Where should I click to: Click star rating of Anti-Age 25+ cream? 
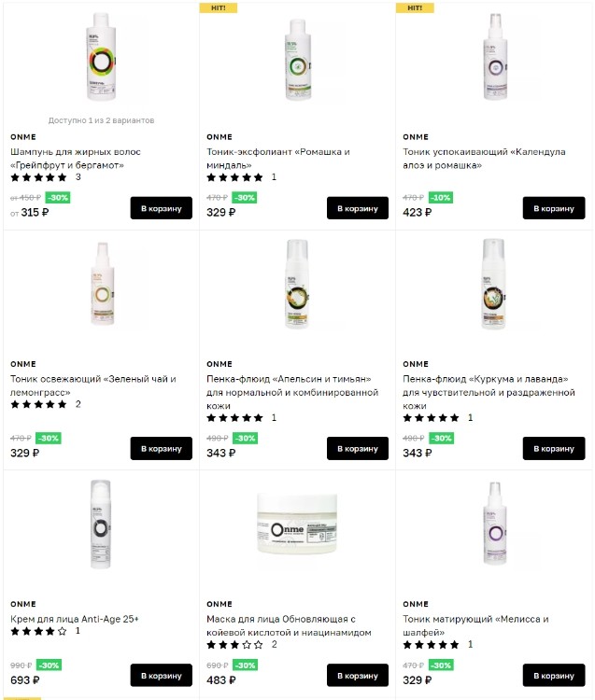(x=39, y=631)
